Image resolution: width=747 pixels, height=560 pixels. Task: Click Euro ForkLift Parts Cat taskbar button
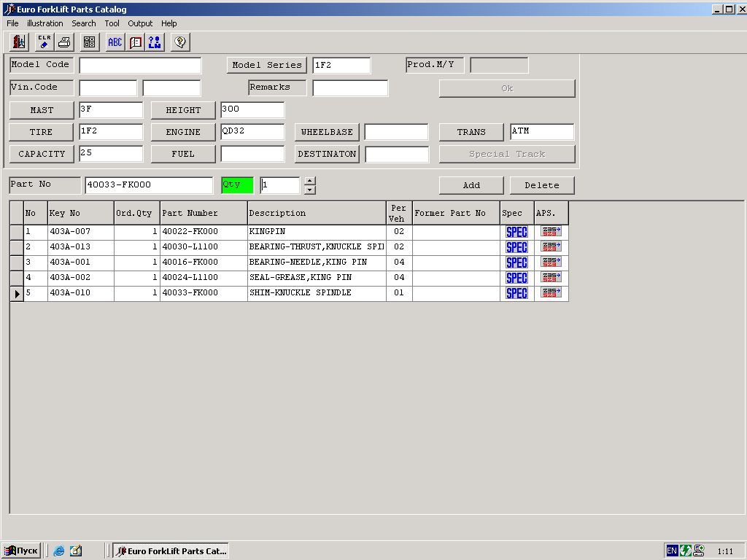pos(171,551)
